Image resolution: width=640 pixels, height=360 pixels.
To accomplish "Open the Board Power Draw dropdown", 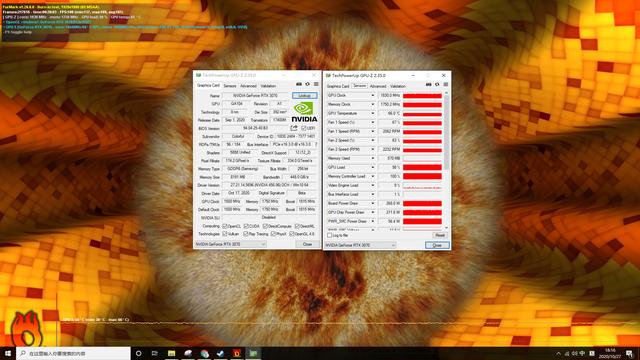I will pos(373,203).
